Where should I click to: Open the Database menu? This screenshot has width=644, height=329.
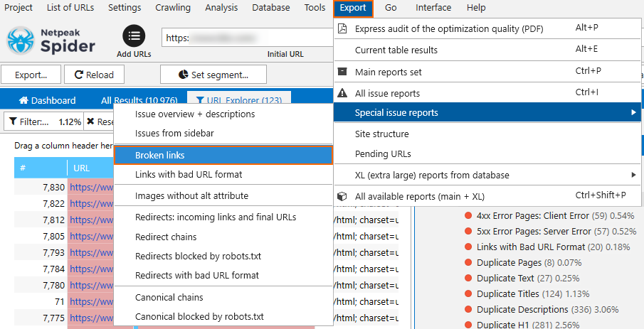[270, 7]
